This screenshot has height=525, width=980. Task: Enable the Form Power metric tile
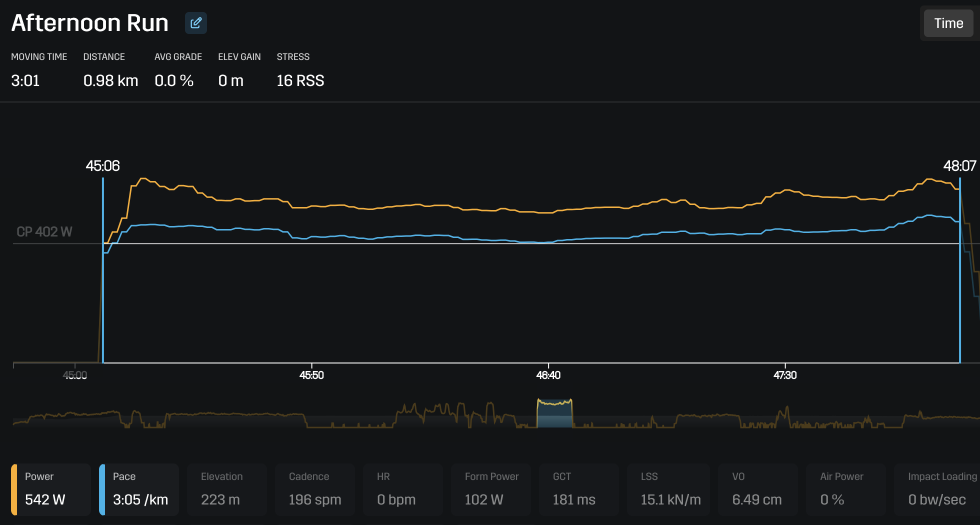click(x=491, y=489)
